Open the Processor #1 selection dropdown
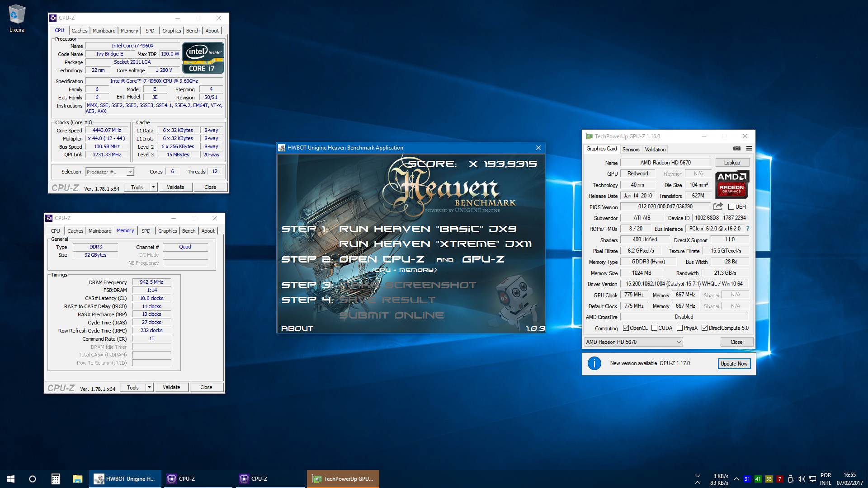Image resolution: width=868 pixels, height=488 pixels. (110, 172)
